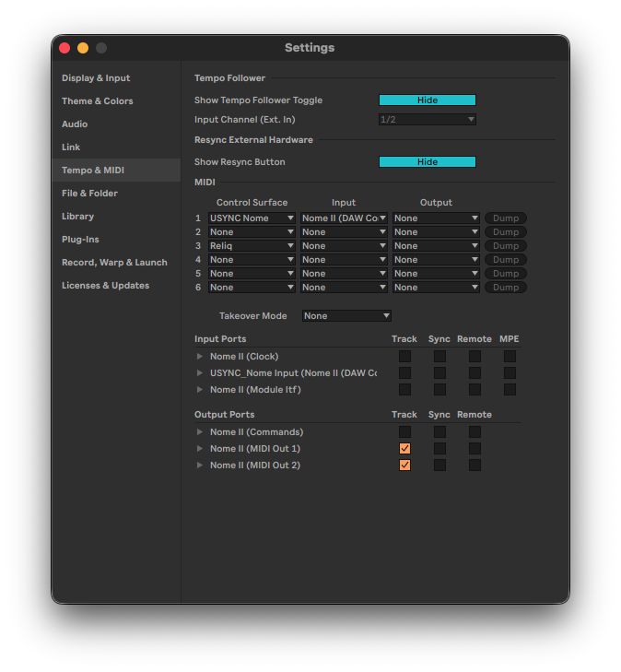This screenshot has height=672, width=621.
Task: Open Input dropdown for control surface row 3
Action: (x=344, y=246)
